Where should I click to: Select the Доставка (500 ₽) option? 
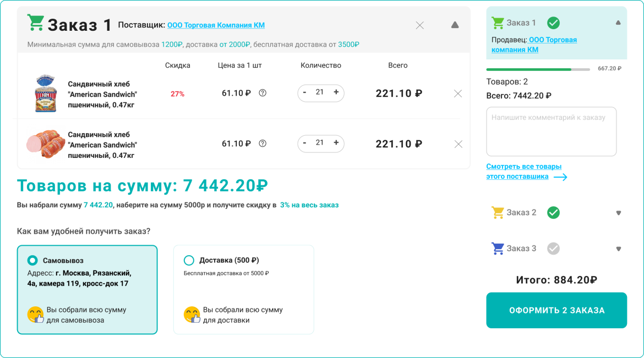click(x=189, y=260)
